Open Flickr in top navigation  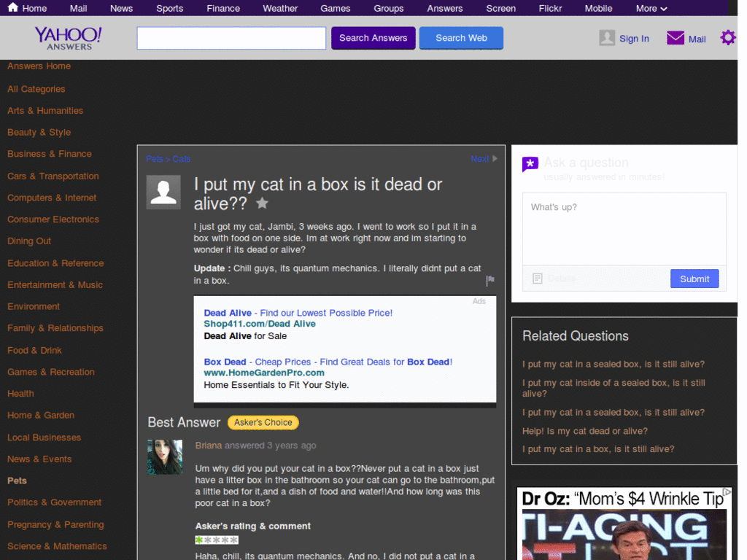click(550, 9)
